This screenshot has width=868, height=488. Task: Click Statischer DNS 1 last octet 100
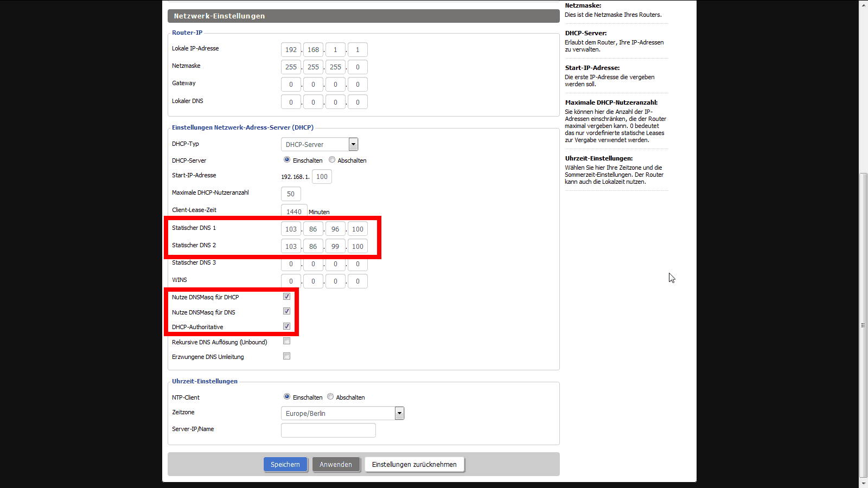click(358, 229)
